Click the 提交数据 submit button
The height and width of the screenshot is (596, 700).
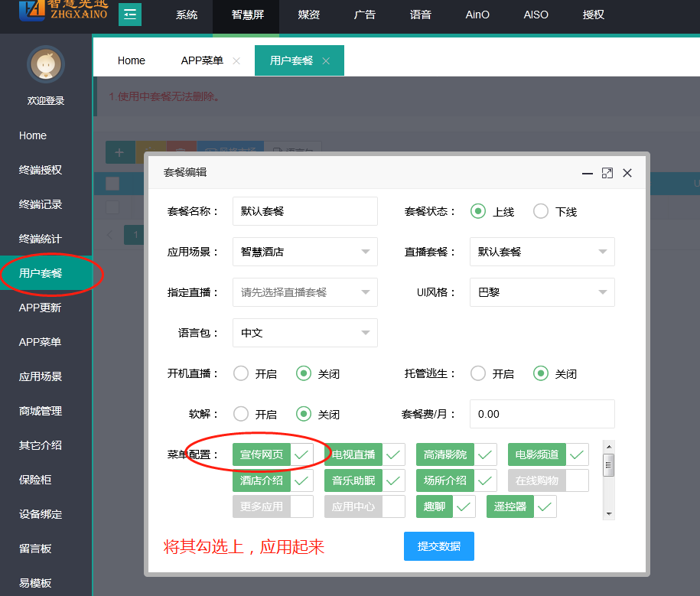pyautogui.click(x=438, y=546)
